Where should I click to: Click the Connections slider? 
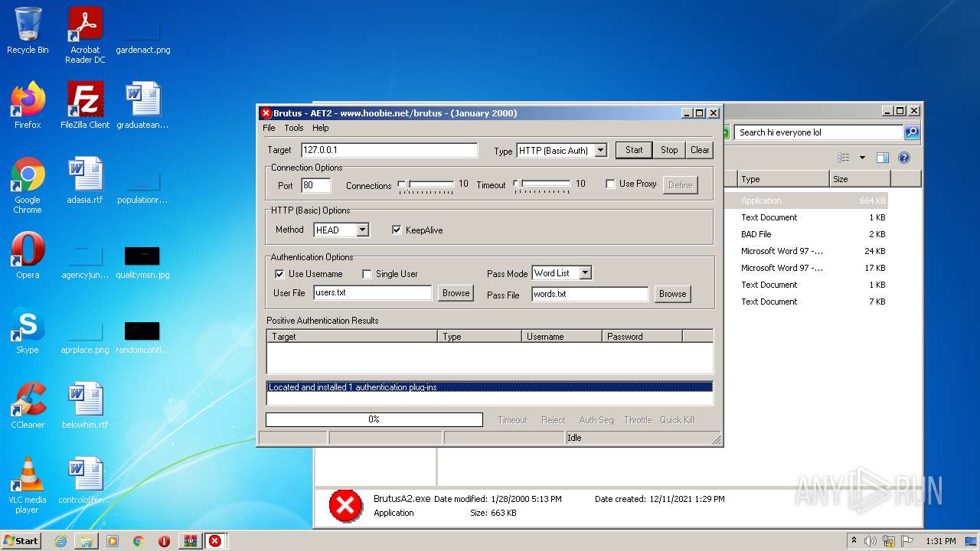pyautogui.click(x=426, y=184)
